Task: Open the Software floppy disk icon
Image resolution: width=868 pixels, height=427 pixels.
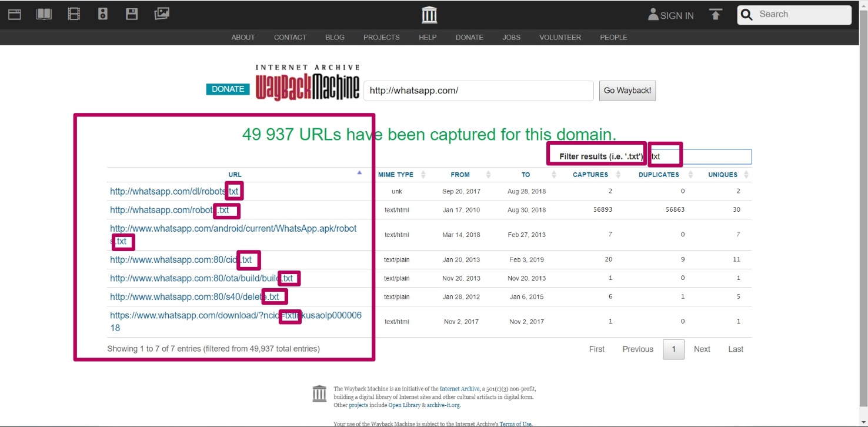Action: click(x=132, y=14)
